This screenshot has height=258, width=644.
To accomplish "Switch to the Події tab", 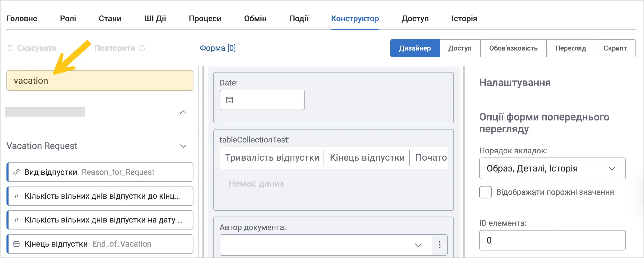I will 299,18.
